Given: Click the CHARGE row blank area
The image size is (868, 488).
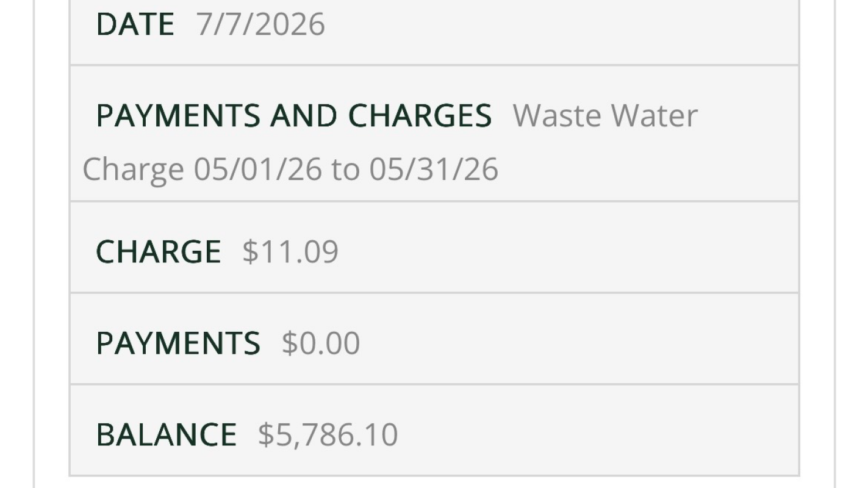Looking at the screenshot, I should (x=567, y=248).
